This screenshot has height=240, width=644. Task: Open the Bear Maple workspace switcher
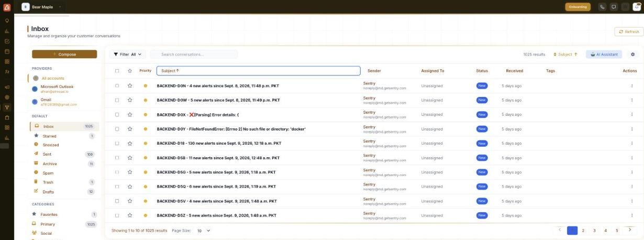(x=42, y=7)
